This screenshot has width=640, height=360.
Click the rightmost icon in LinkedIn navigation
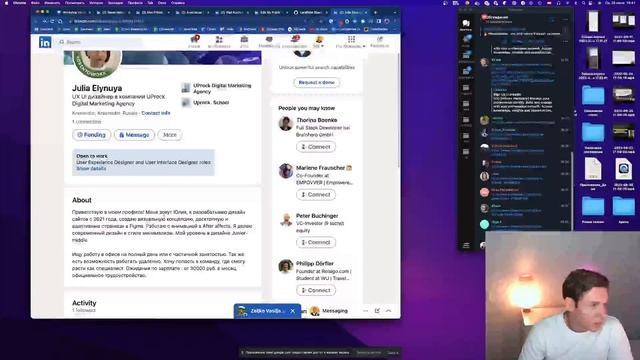(380, 42)
